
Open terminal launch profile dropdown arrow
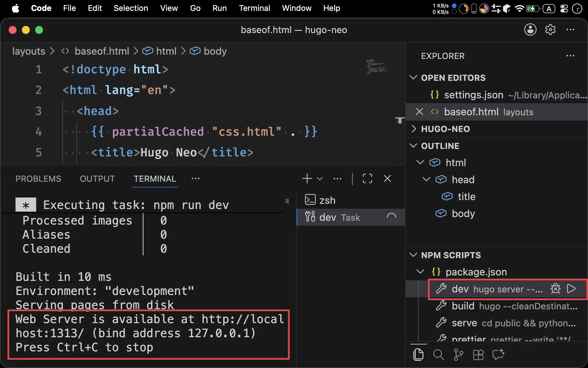click(320, 179)
